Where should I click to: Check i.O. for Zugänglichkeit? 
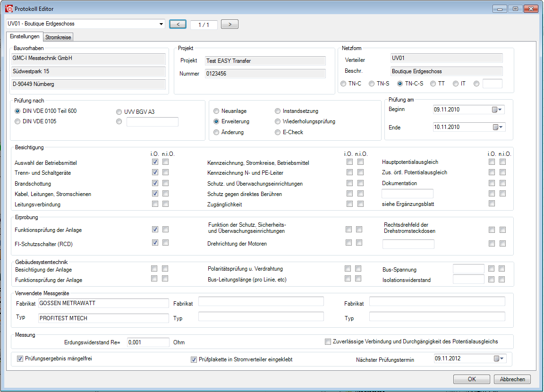(349, 204)
